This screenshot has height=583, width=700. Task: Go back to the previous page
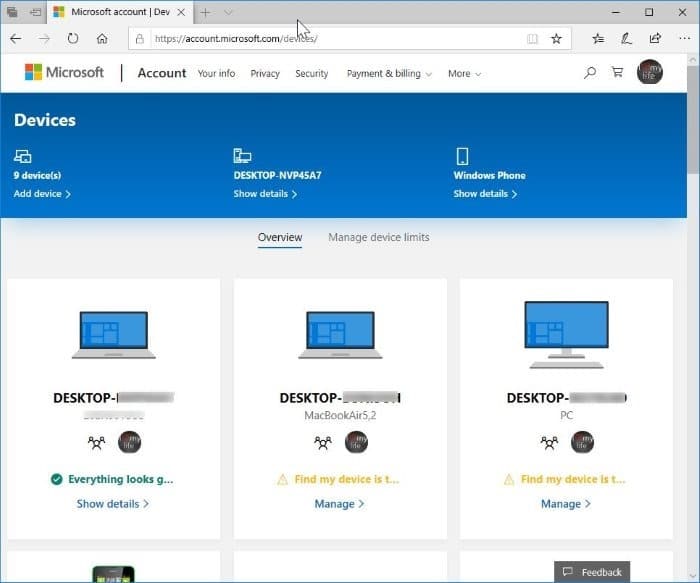coord(16,39)
